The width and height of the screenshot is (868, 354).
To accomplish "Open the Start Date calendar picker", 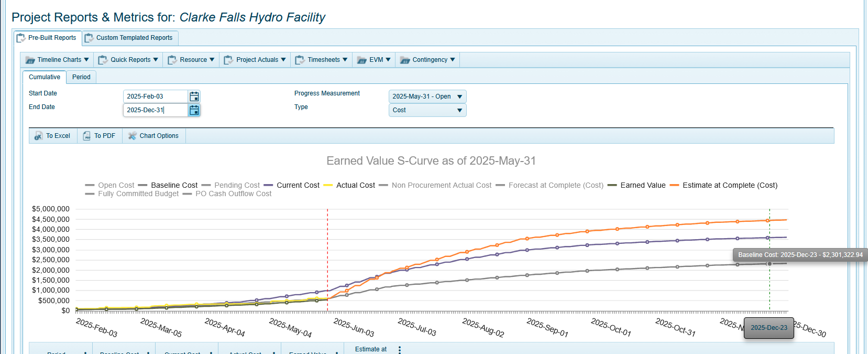I will [194, 96].
